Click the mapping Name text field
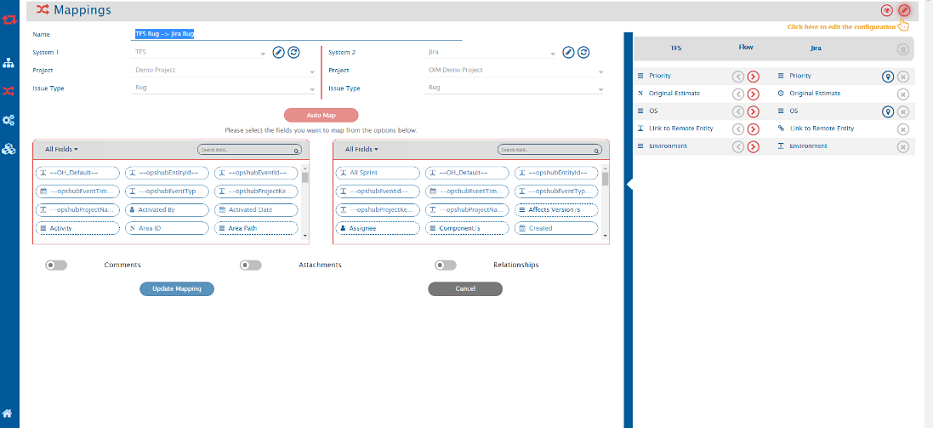The height and width of the screenshot is (428, 933). (297, 34)
